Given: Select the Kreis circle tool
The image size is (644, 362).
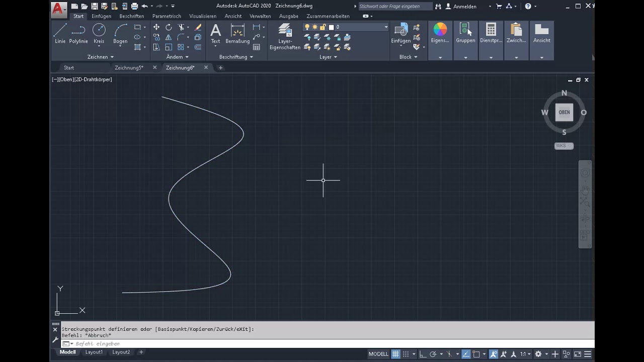Looking at the screenshot, I should coord(99,34).
